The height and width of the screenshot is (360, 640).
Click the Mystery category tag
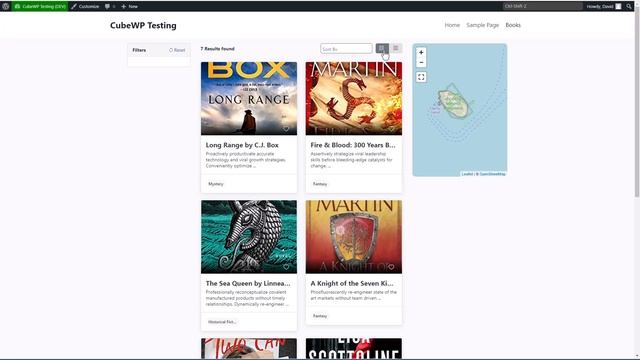pyautogui.click(x=216, y=184)
